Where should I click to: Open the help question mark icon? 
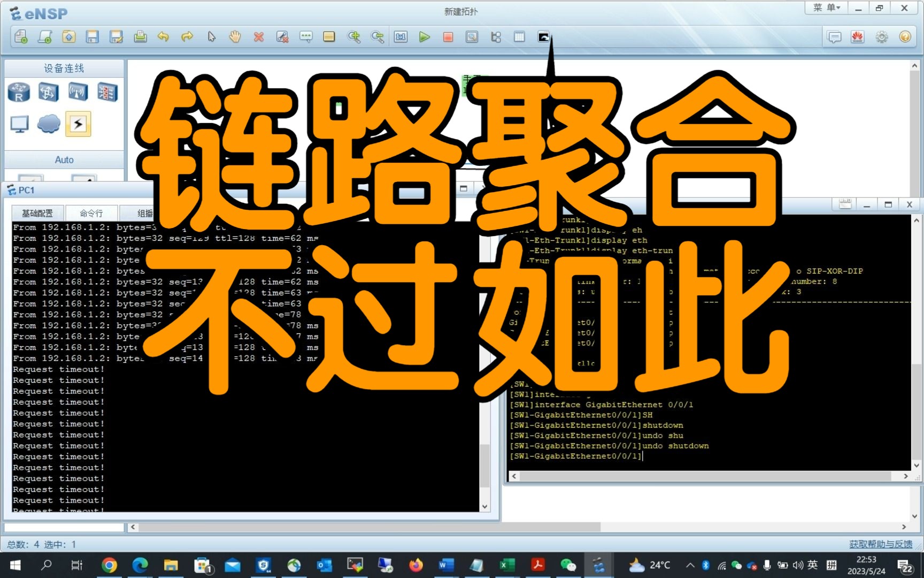tap(905, 37)
